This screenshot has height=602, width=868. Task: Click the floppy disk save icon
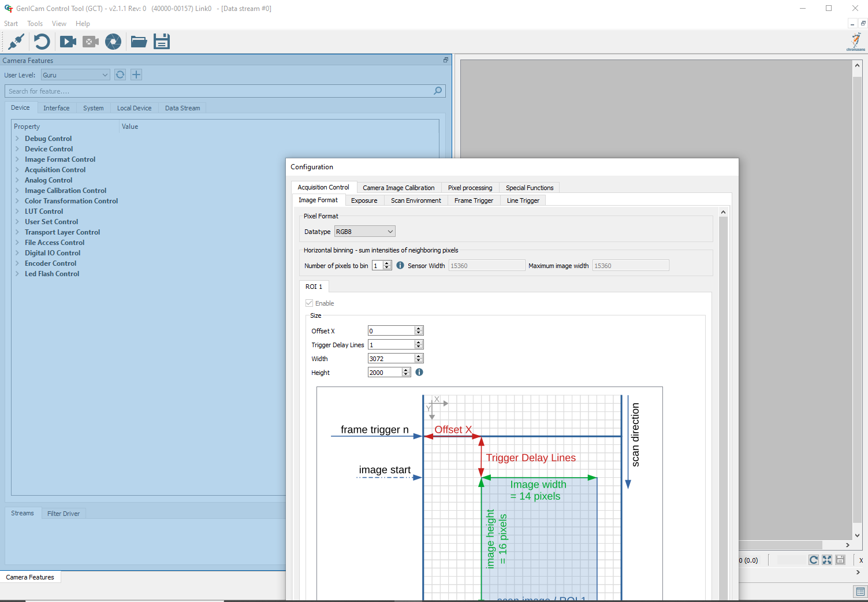tap(162, 42)
